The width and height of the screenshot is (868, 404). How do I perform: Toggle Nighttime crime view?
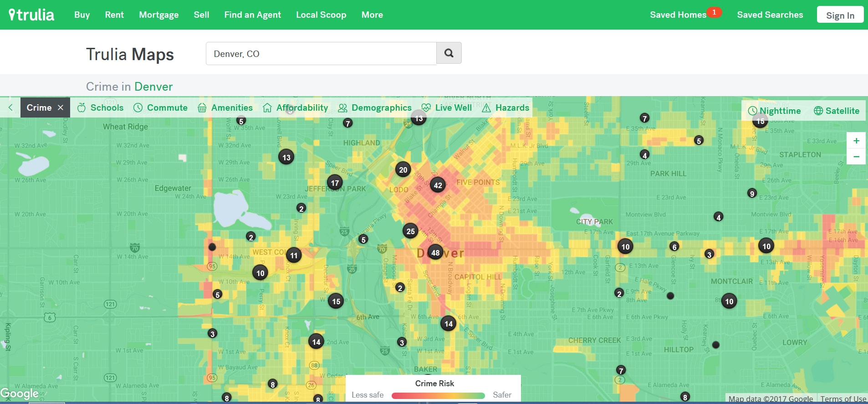click(x=774, y=111)
